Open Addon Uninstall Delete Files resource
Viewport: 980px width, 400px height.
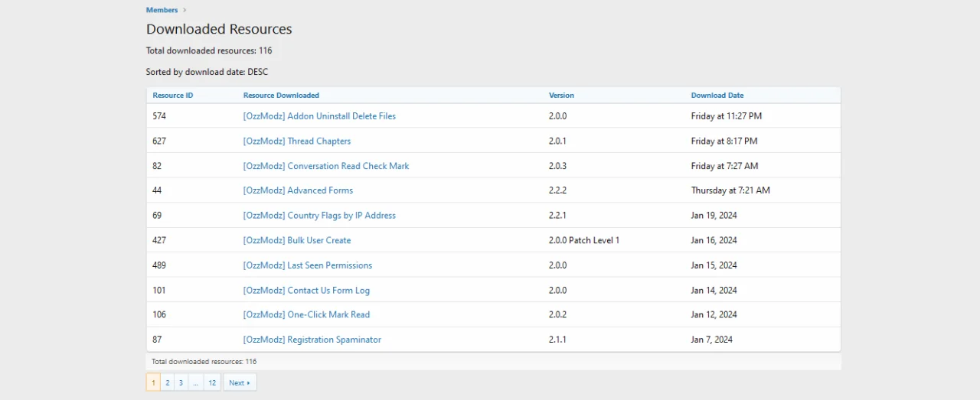[x=319, y=116]
